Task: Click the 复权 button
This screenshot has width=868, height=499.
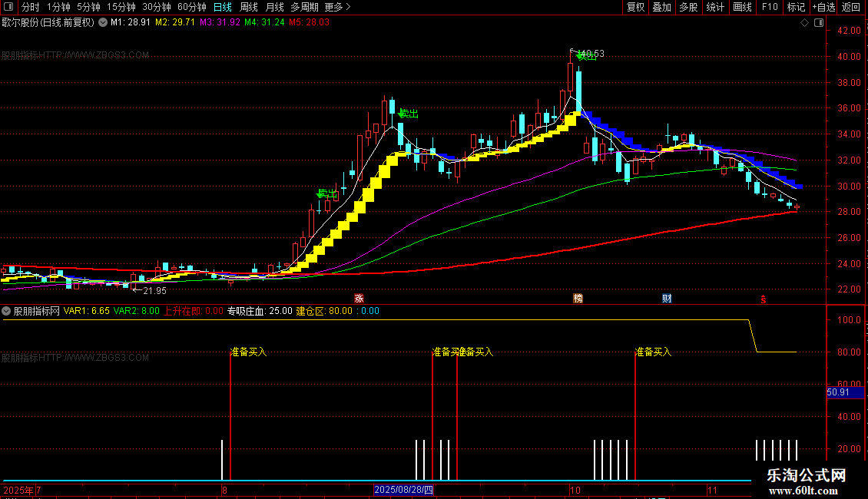Action: [x=635, y=7]
